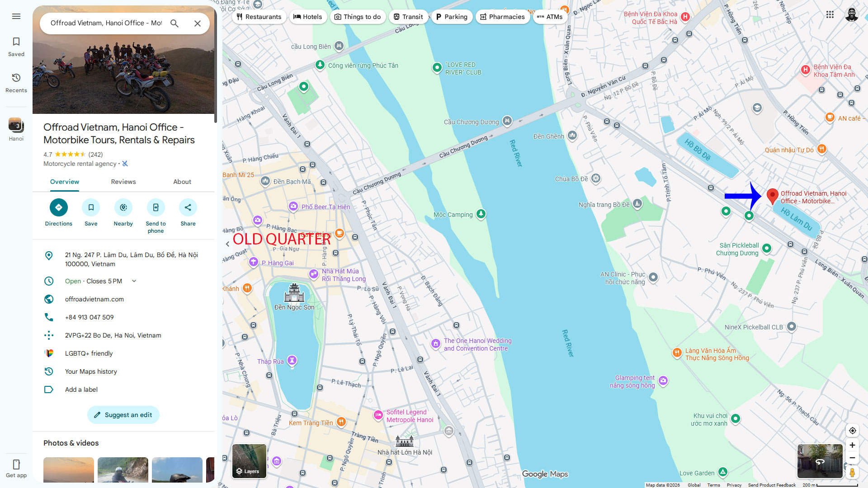Click the search magnifier icon
This screenshot has height=488, width=868.
(175, 23)
